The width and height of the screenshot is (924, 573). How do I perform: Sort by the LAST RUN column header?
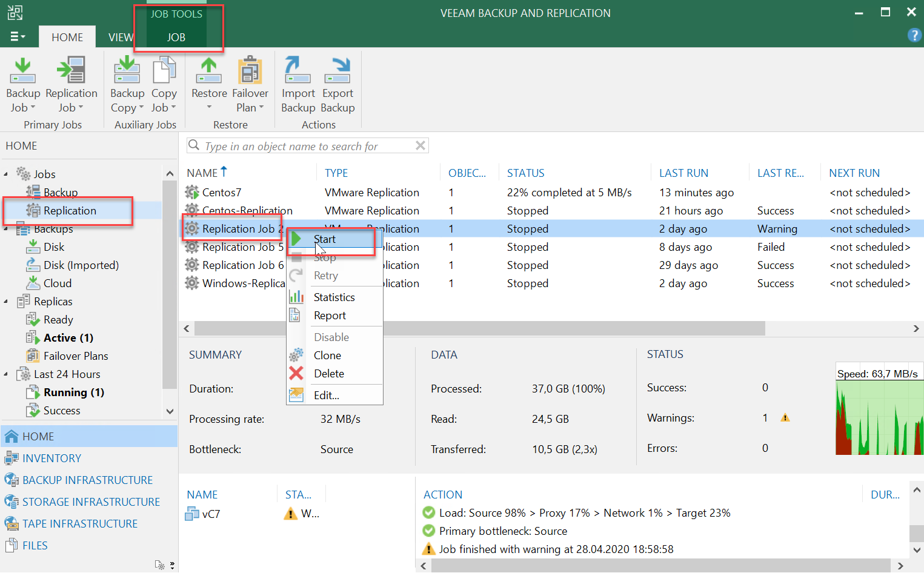[x=683, y=173]
